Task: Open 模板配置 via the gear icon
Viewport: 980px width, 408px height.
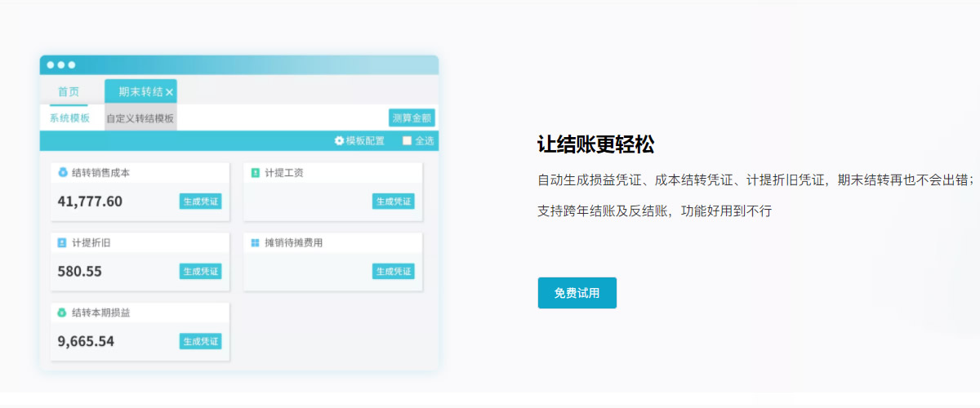Action: coord(339,141)
